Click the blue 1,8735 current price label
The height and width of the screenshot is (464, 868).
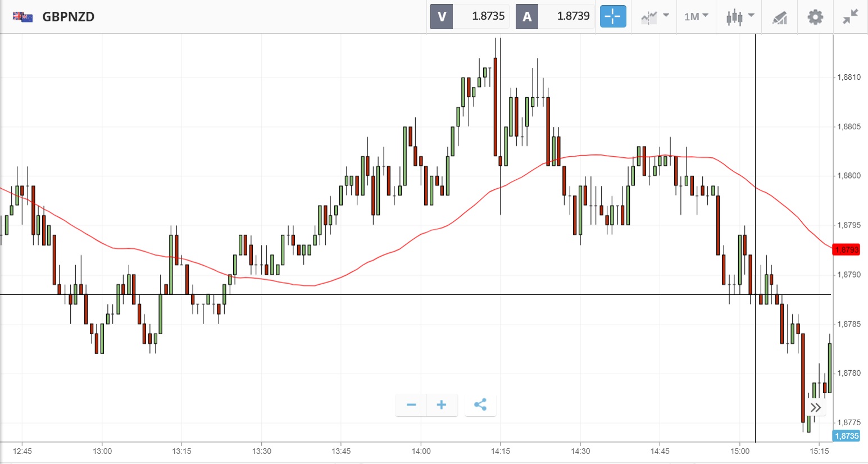pyautogui.click(x=846, y=436)
